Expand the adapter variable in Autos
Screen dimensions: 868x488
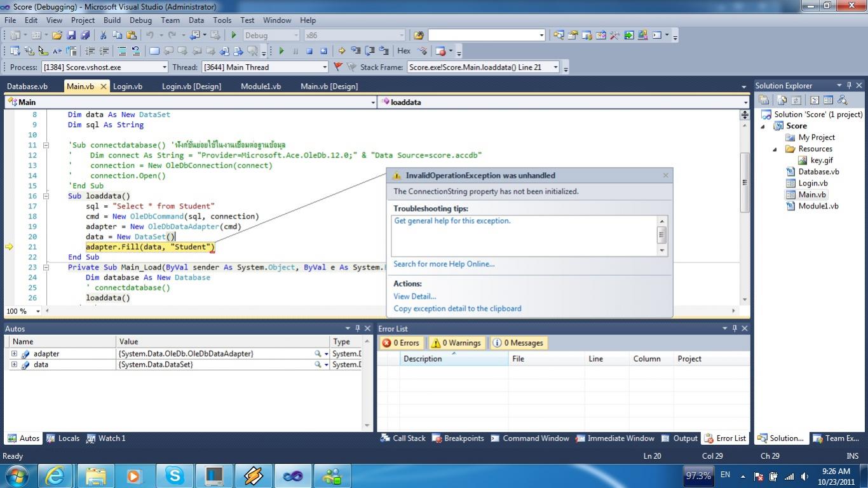14,354
